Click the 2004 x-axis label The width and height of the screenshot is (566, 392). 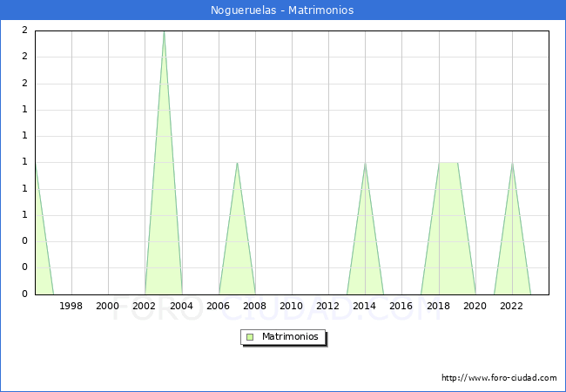181,306
